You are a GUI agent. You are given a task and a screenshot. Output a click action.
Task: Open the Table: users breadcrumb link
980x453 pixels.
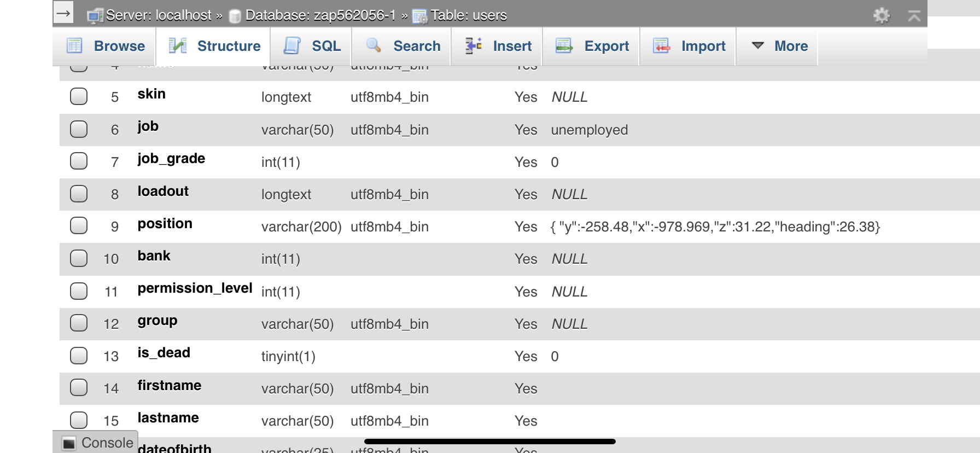click(x=469, y=15)
